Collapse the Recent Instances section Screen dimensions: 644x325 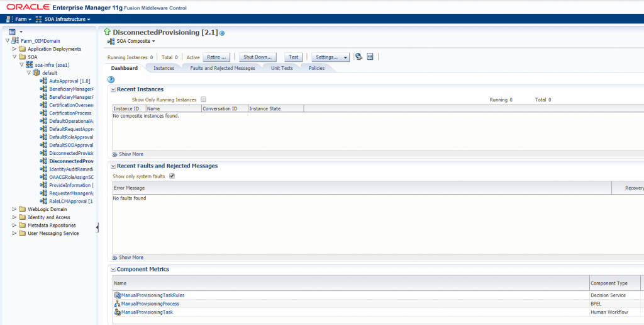pyautogui.click(x=113, y=90)
